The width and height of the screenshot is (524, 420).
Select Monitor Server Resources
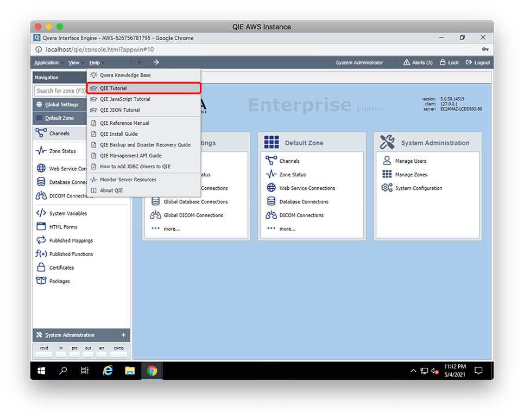(x=144, y=179)
